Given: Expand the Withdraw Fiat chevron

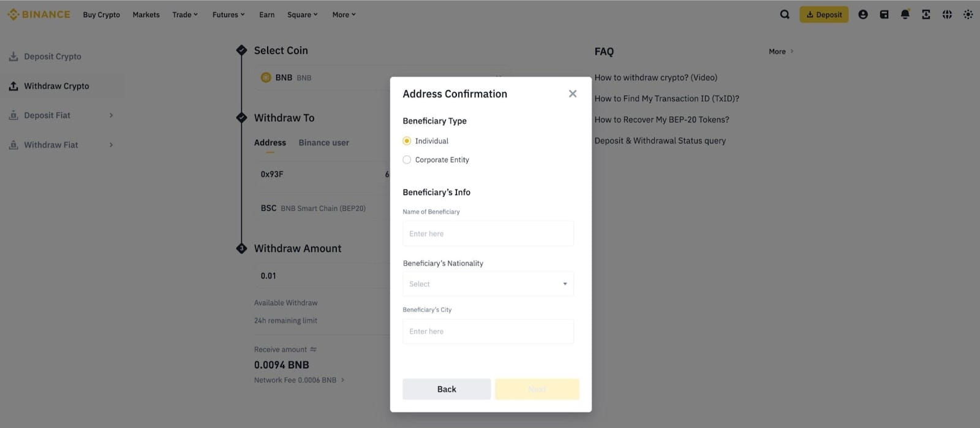Looking at the screenshot, I should [111, 145].
